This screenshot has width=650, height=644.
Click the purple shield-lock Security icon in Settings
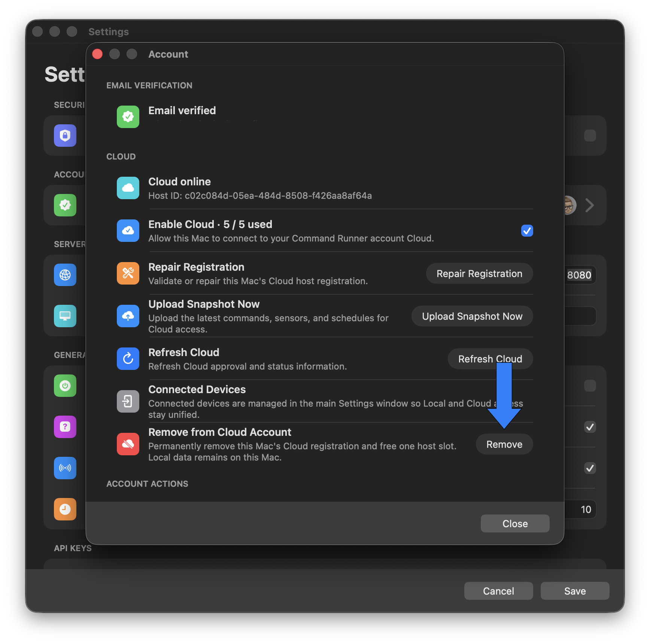pos(65,136)
